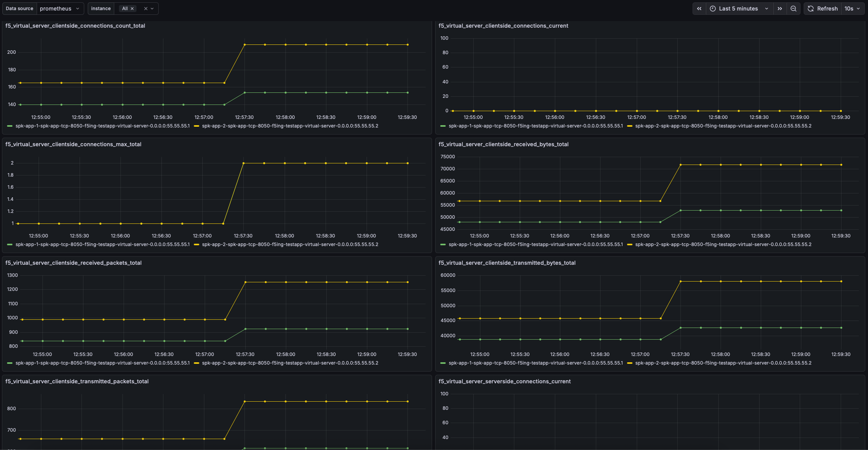Open clientside_received_bytes_total panel title menu

coord(503,144)
